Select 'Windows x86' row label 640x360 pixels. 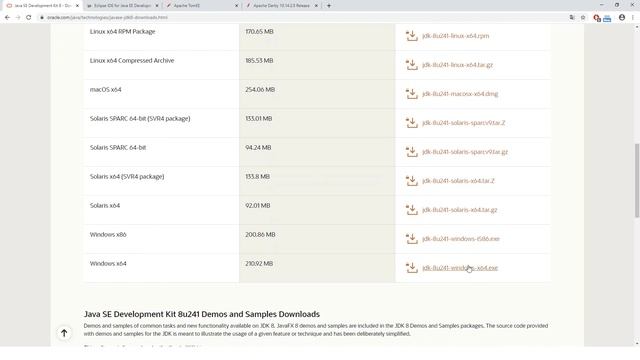point(108,235)
